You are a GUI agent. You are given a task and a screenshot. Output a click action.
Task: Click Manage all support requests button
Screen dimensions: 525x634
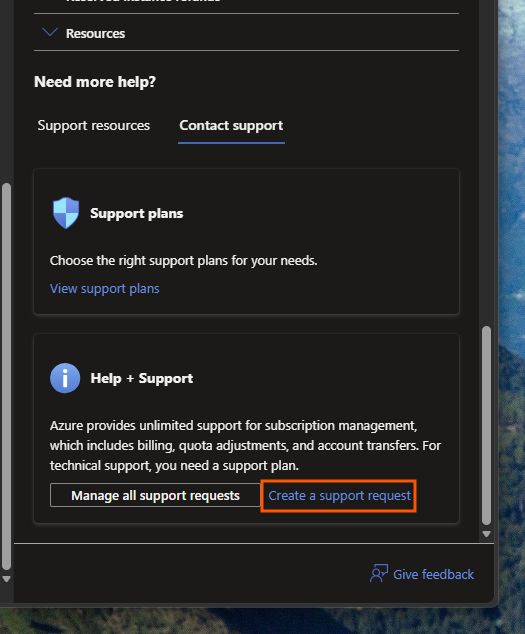coord(155,495)
